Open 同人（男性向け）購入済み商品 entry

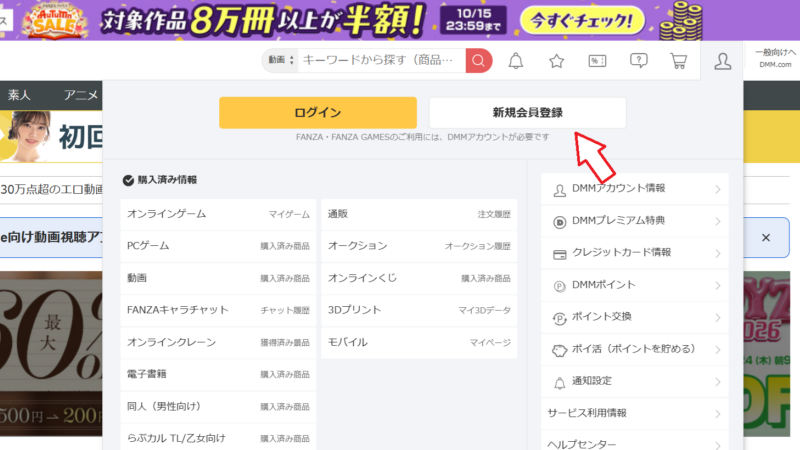218,407
